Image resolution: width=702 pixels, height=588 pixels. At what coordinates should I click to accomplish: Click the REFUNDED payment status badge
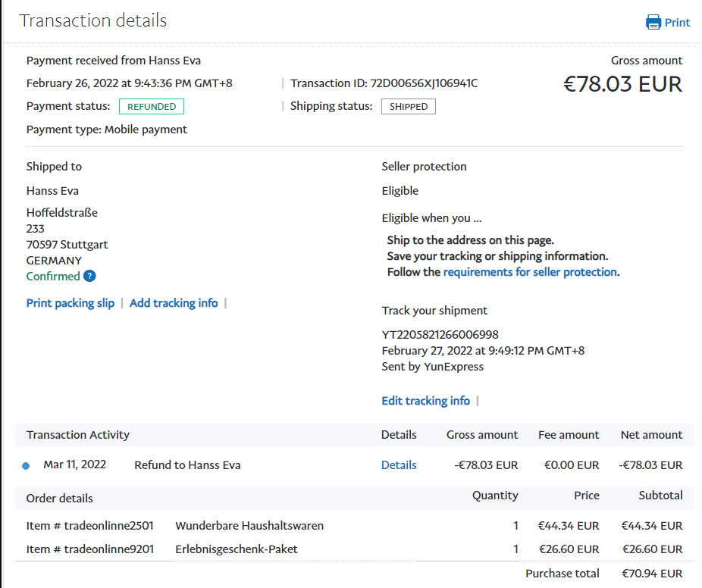[x=152, y=107]
